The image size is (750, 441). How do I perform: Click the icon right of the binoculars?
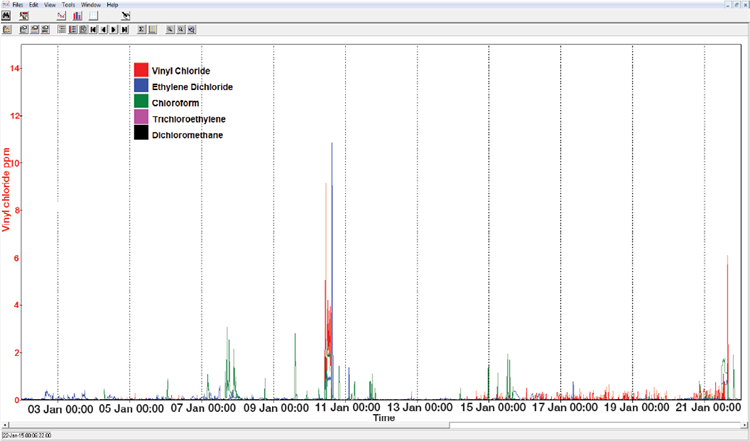24,16
